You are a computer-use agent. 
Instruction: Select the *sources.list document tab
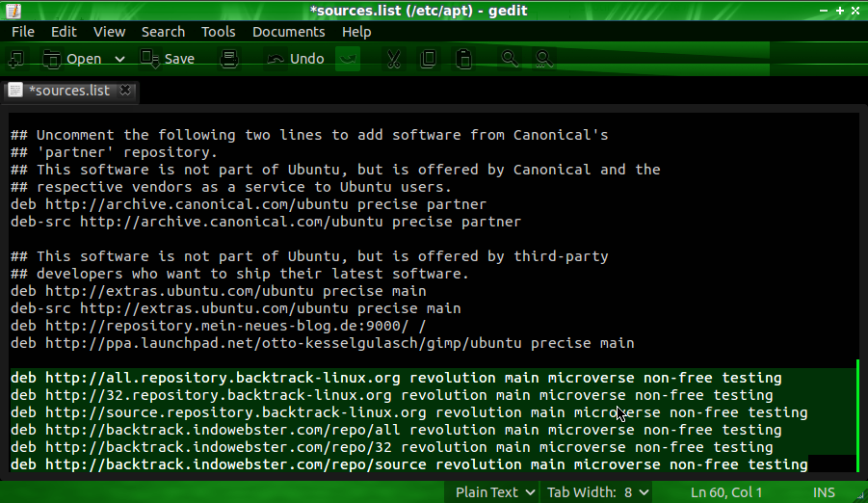tap(69, 91)
